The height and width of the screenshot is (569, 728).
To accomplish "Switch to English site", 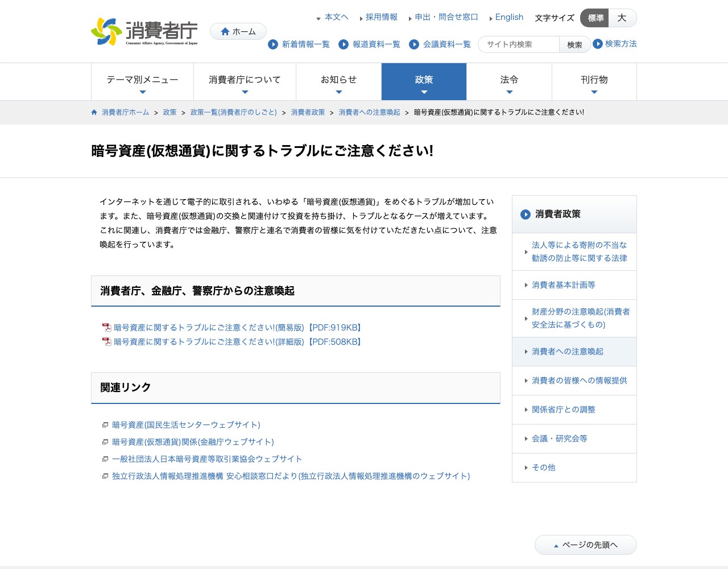I will pyautogui.click(x=509, y=17).
